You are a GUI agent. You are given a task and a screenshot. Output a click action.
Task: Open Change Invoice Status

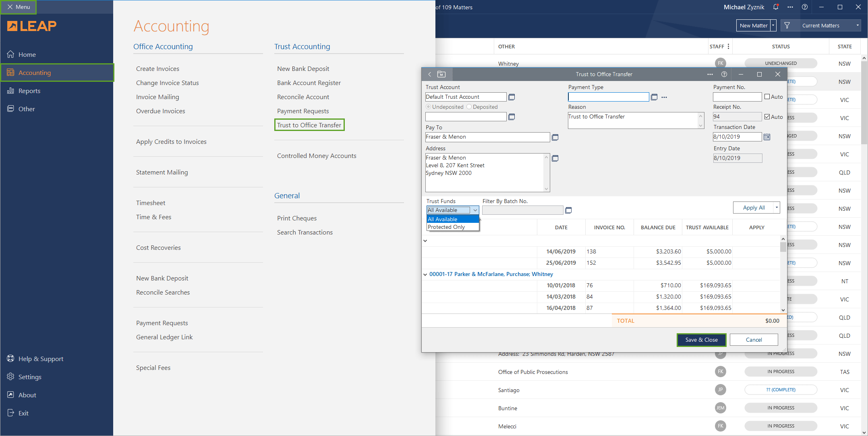167,83
